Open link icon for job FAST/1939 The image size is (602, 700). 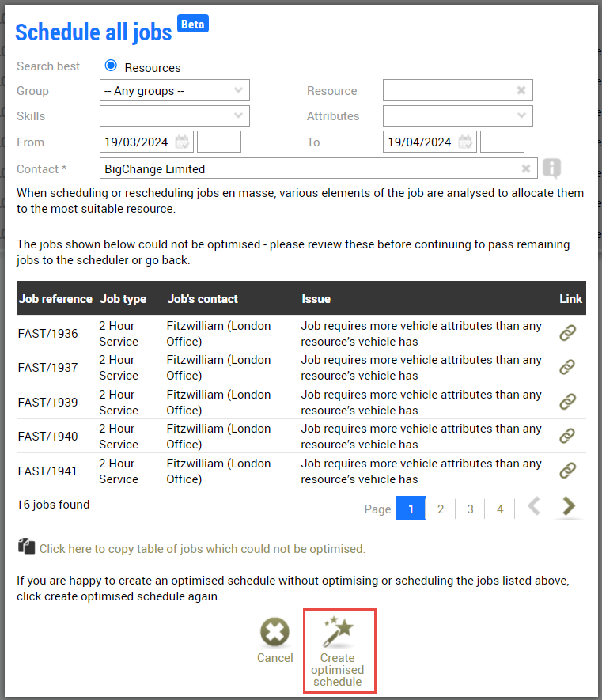[x=567, y=402]
